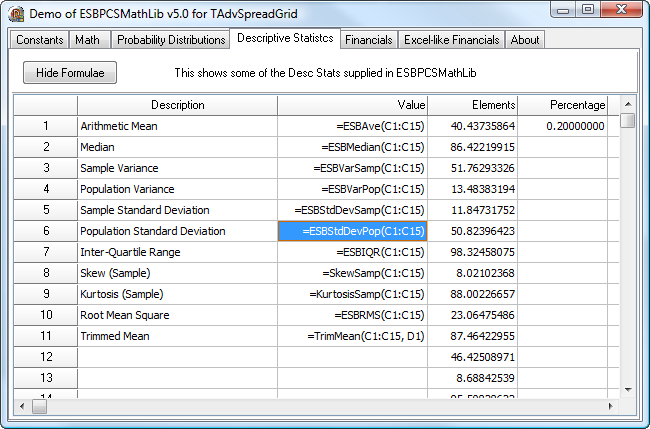Select the element value 40.43735864
This screenshot has width=650, height=429.
[473, 126]
